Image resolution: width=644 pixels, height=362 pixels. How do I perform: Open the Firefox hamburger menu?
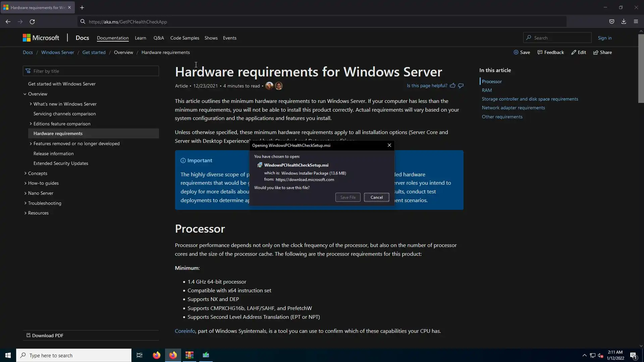636,22
